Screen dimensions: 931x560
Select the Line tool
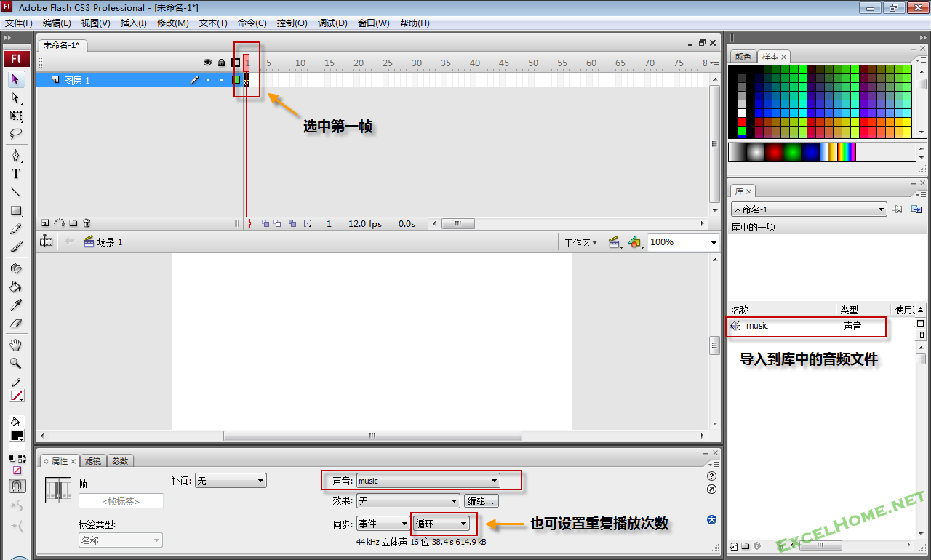point(16,192)
